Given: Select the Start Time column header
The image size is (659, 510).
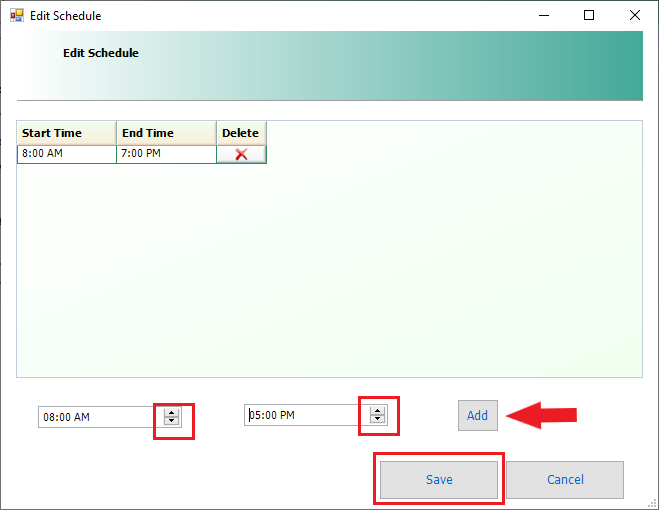Looking at the screenshot, I should point(66,133).
